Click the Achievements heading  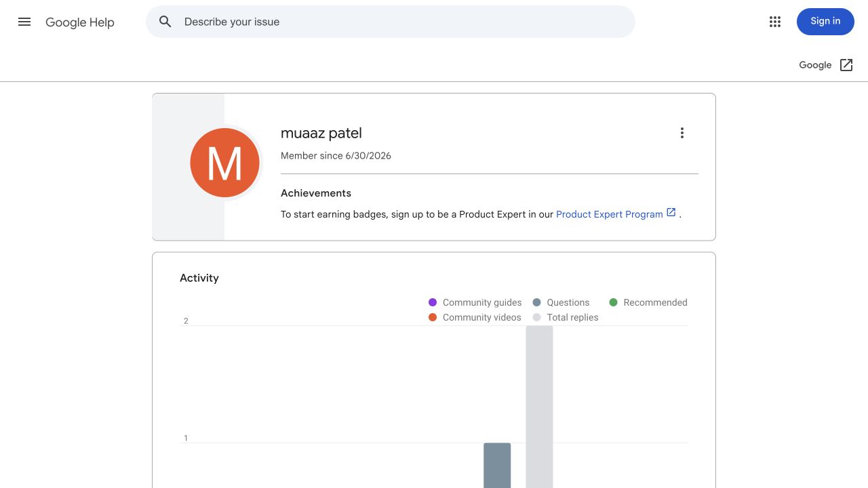(x=316, y=193)
